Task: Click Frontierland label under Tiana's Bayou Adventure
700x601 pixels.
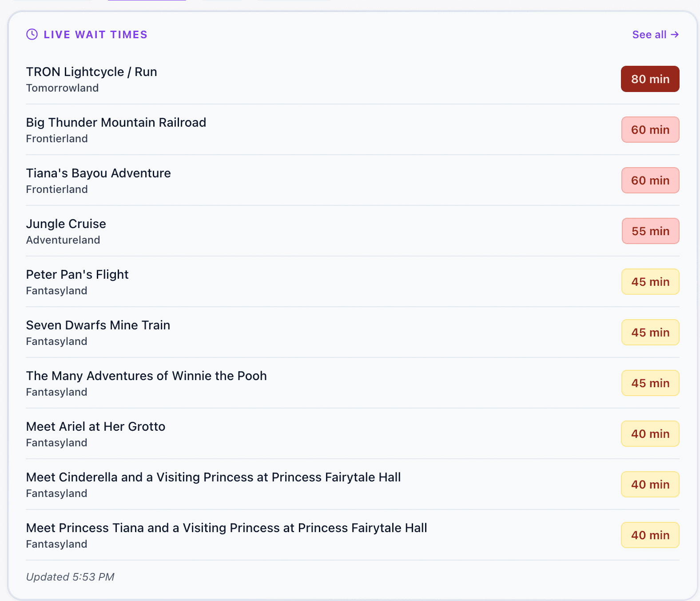Action: pos(57,189)
